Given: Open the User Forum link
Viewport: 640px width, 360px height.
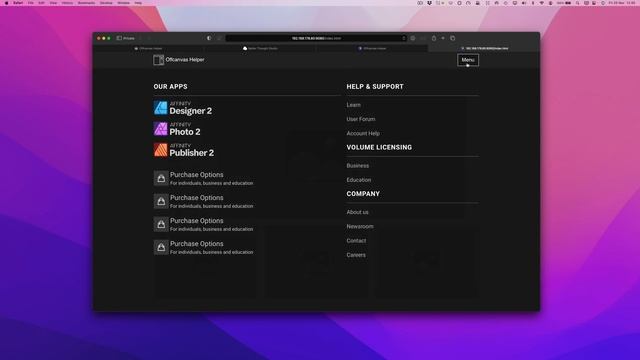Looking at the screenshot, I should [x=361, y=119].
